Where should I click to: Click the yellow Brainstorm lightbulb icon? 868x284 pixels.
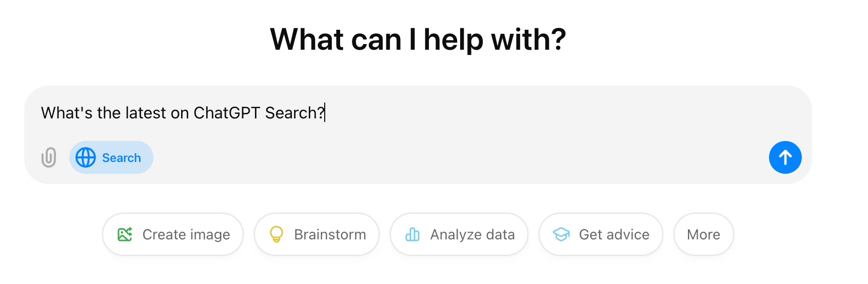coord(277,234)
